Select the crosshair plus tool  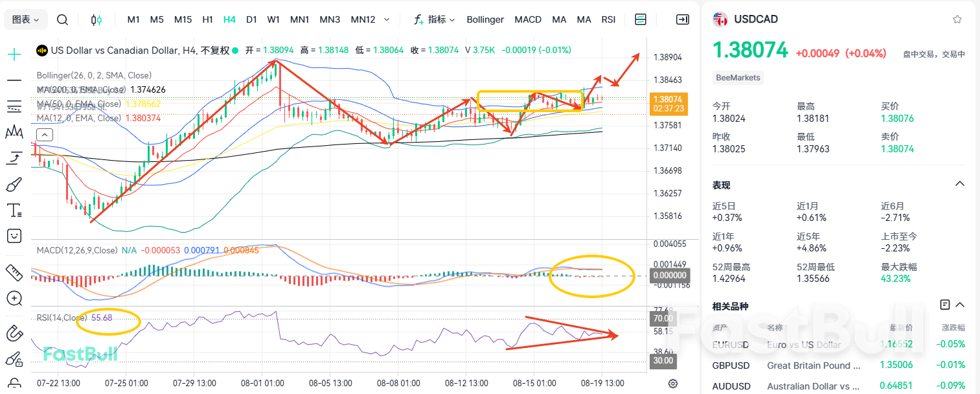(x=14, y=54)
